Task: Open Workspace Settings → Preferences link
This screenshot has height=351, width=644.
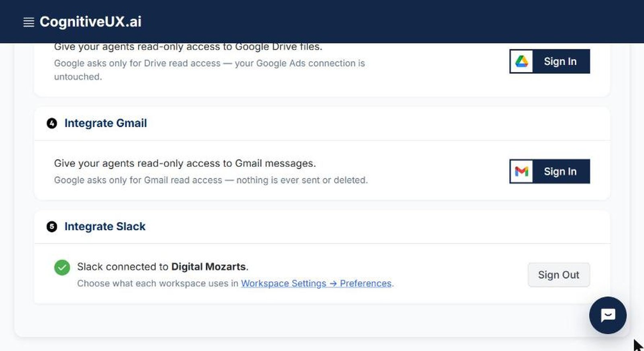Action: (x=316, y=283)
